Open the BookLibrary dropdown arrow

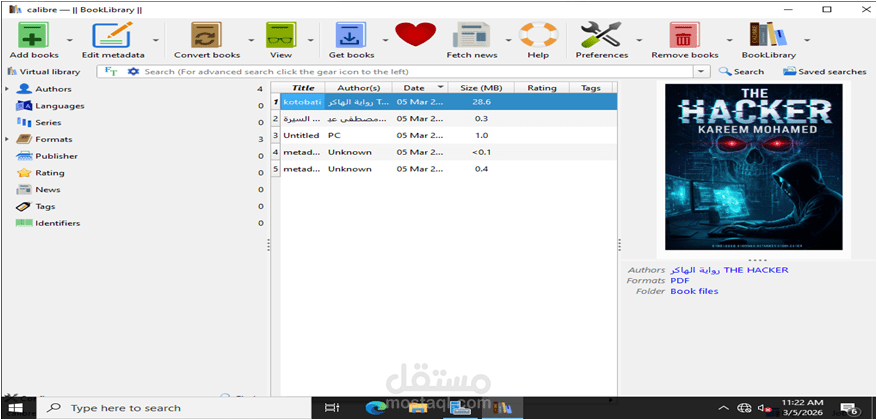point(807,40)
